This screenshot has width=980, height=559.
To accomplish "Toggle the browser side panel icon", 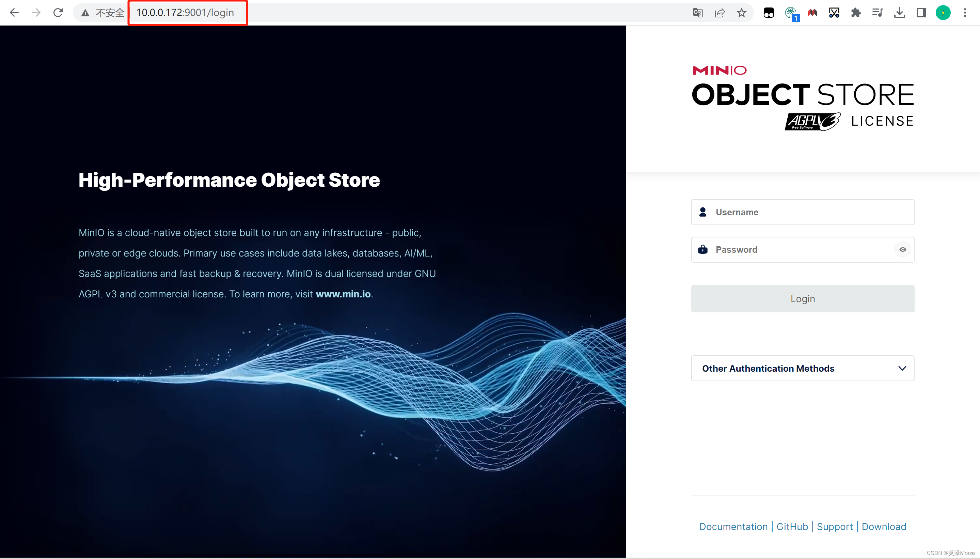I will pos(921,13).
